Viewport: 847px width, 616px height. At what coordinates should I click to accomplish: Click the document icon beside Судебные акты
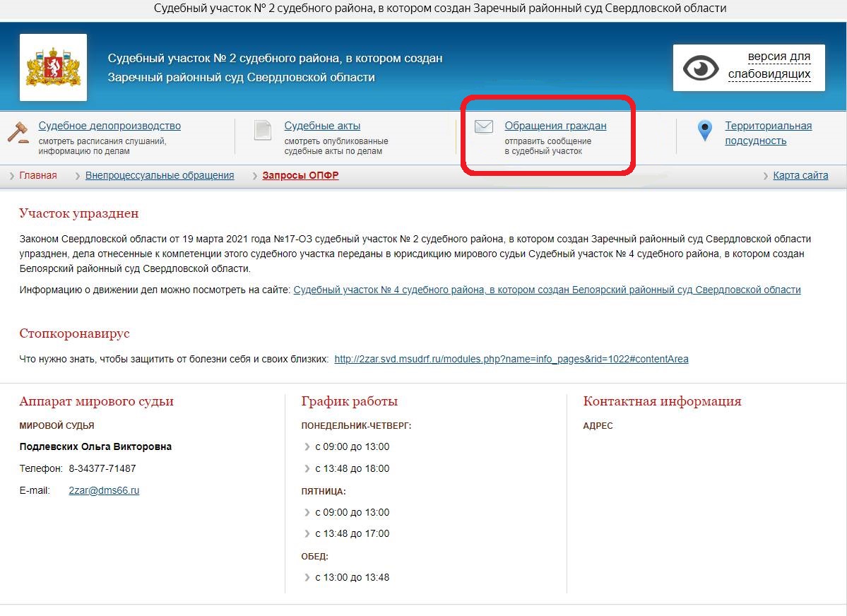[263, 130]
